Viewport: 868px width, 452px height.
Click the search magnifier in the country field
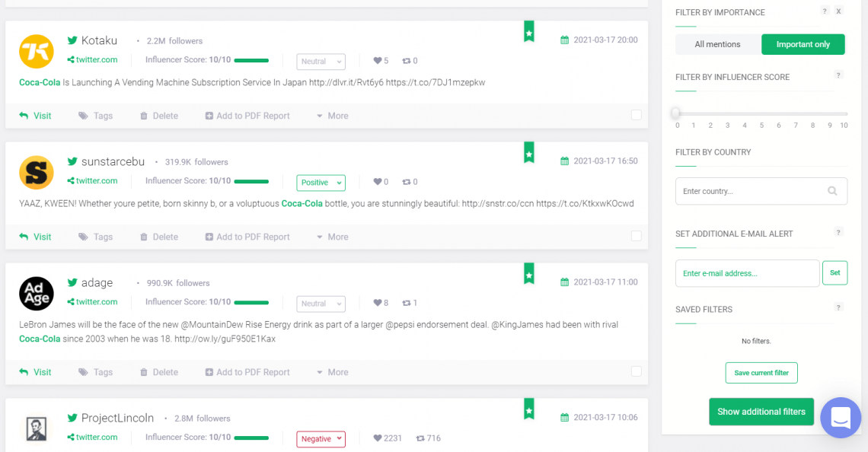(x=832, y=191)
